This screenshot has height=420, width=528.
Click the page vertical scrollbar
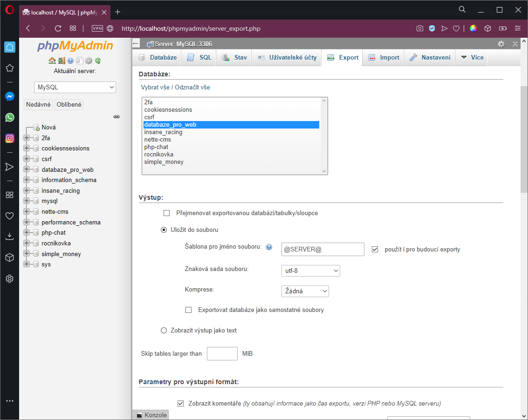coord(524,139)
